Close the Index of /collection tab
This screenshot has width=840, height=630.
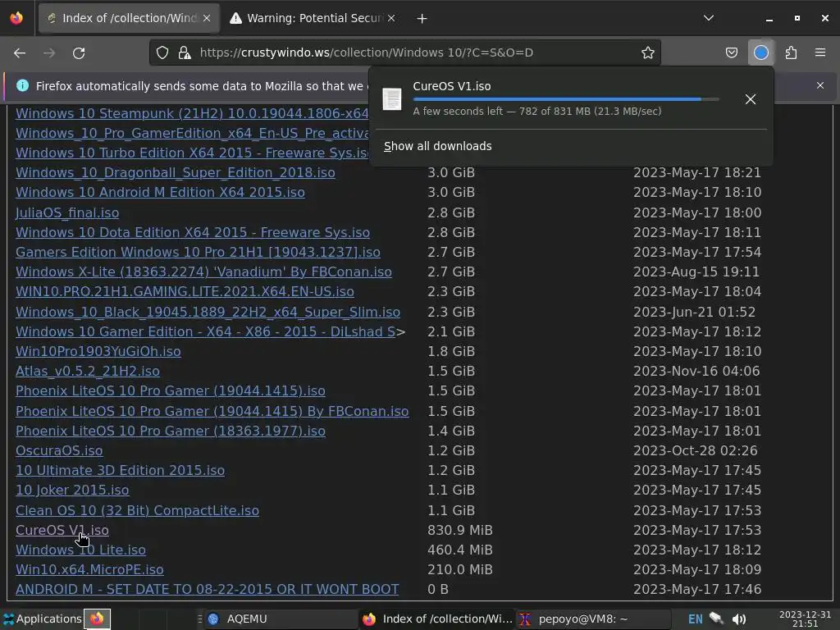[x=207, y=18]
